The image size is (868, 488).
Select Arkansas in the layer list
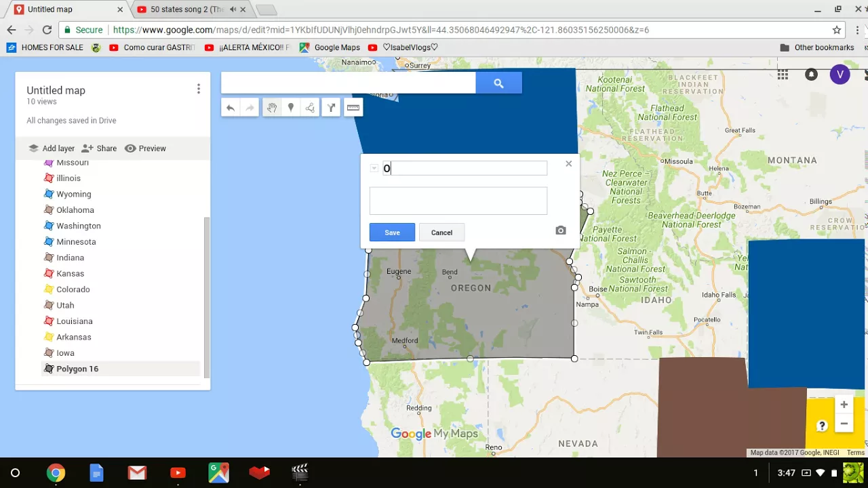(74, 338)
